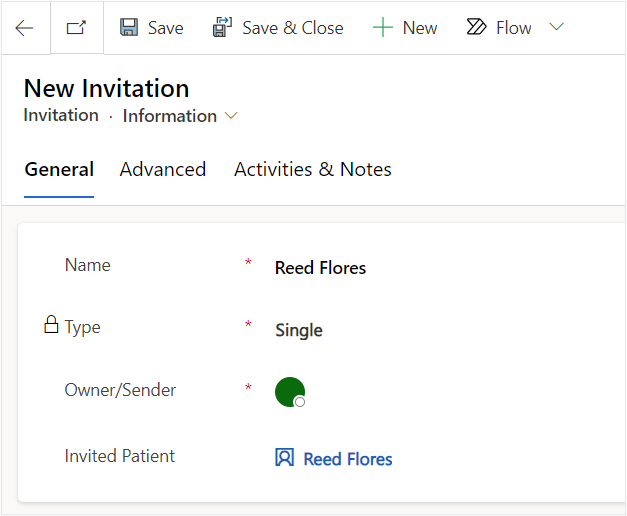Click the Owner/Sender field label
627x516 pixels.
click(120, 390)
